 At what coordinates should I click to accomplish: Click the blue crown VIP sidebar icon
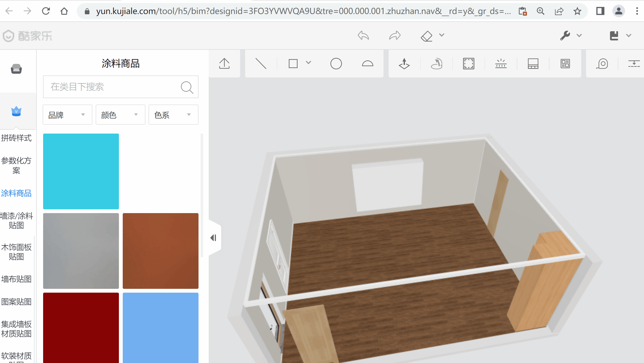pyautogui.click(x=16, y=111)
